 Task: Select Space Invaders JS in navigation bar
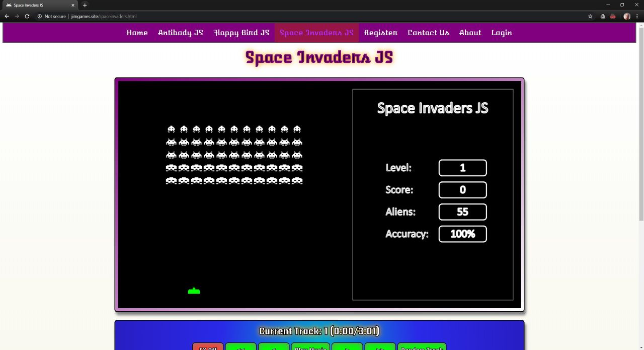point(316,33)
